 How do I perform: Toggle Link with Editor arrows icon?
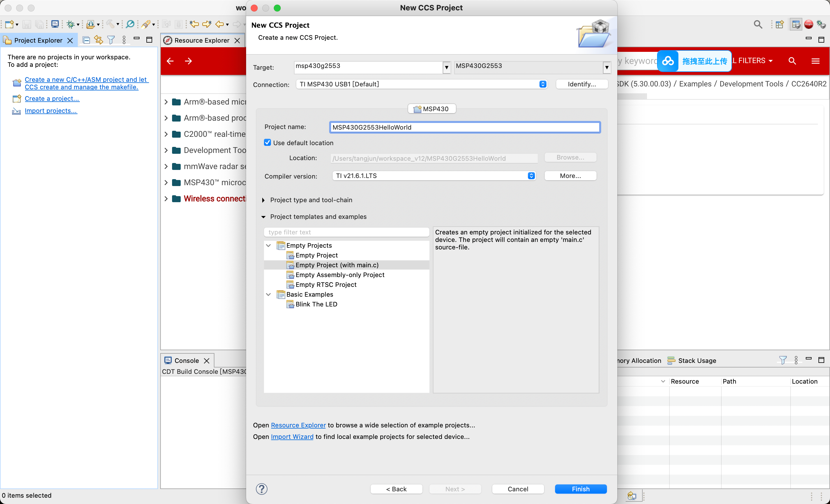(98, 40)
